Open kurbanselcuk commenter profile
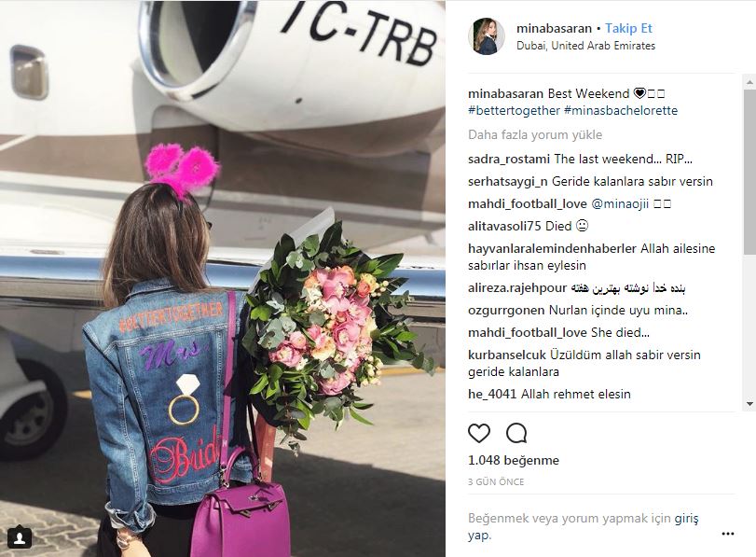The image size is (756, 557). pyautogui.click(x=507, y=355)
